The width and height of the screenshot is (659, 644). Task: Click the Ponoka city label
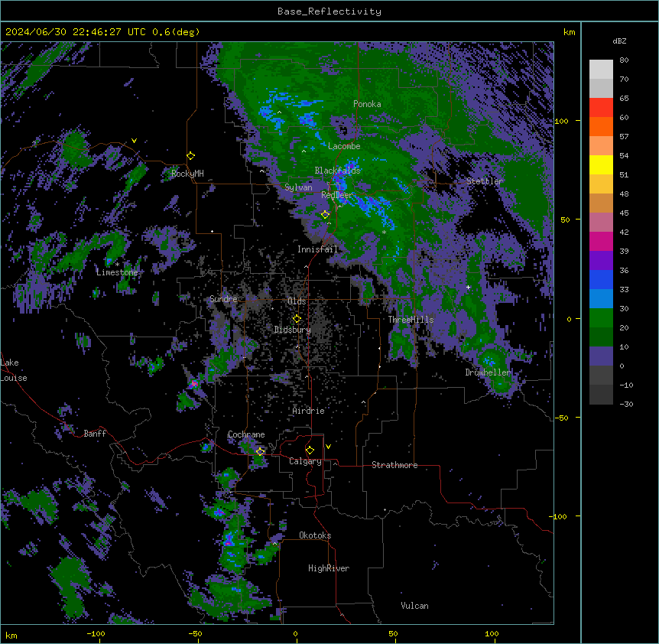[367, 104]
